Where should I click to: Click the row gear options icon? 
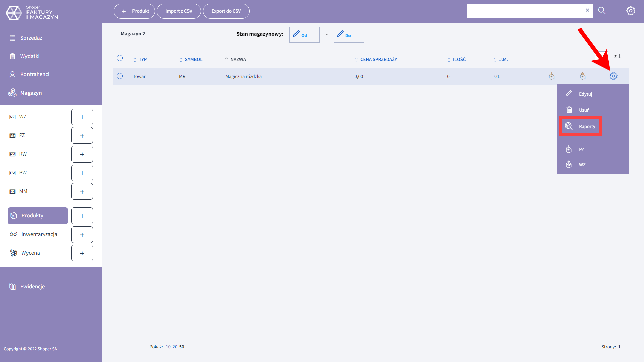coord(613,76)
